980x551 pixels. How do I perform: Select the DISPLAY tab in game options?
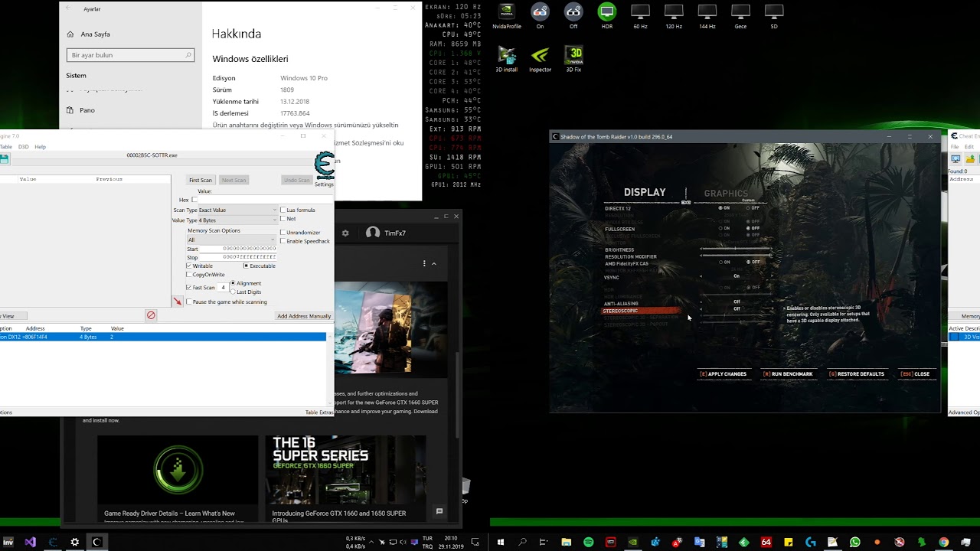coord(645,192)
